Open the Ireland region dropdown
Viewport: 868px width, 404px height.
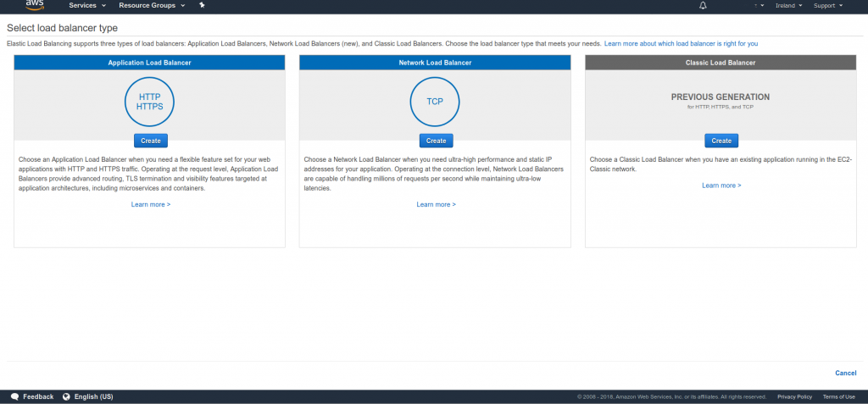tap(788, 5)
